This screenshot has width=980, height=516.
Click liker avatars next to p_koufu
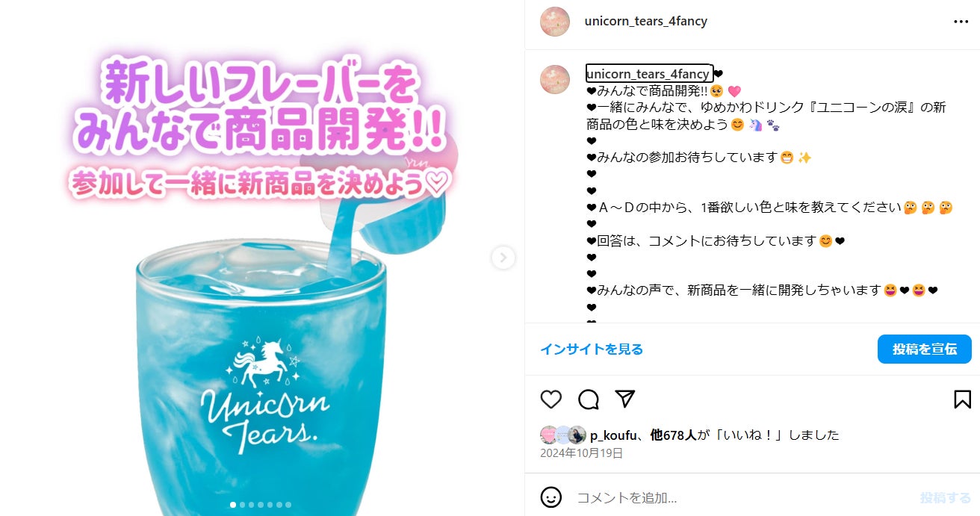pos(563,435)
